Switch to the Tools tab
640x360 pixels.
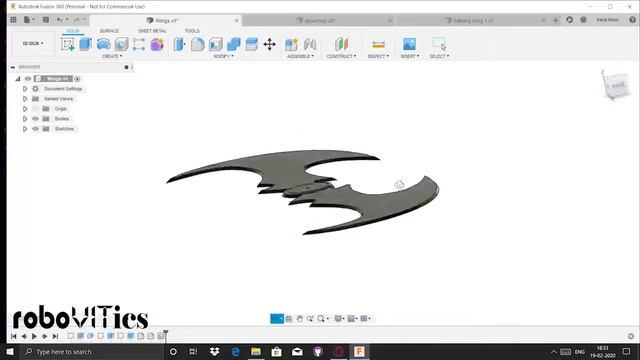pyautogui.click(x=192, y=31)
